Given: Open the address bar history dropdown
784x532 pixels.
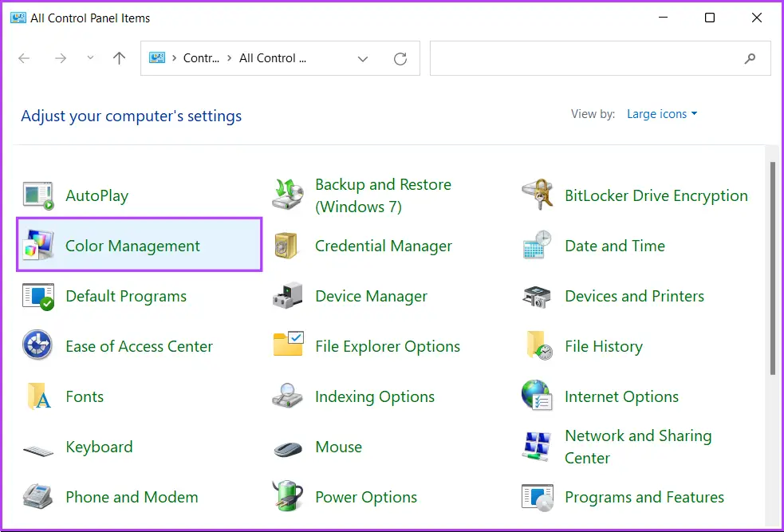Looking at the screenshot, I should [x=363, y=58].
